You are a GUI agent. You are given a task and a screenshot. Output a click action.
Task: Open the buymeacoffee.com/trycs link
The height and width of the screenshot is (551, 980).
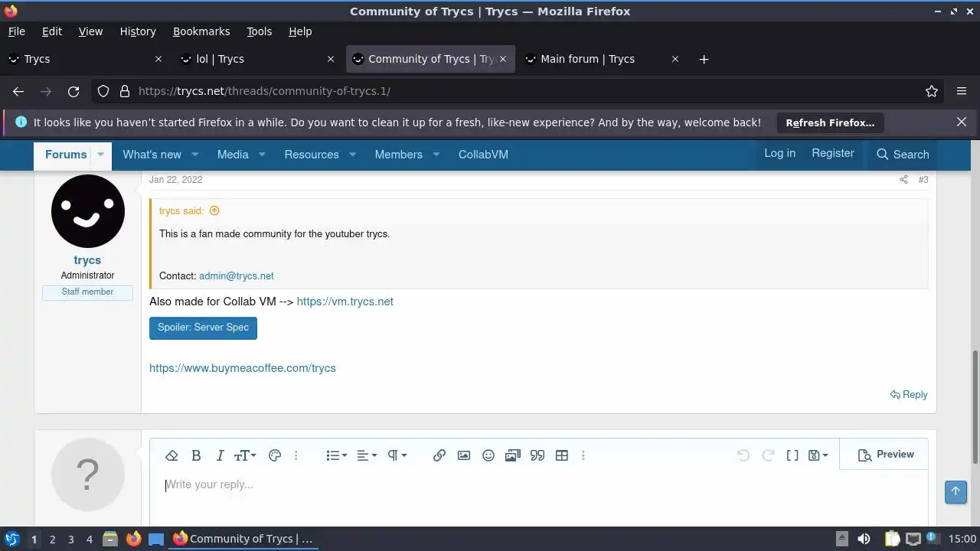point(243,368)
